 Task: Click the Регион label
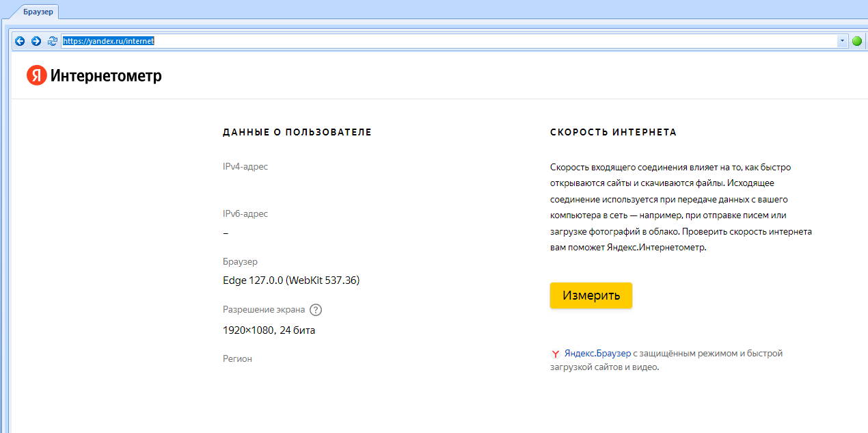237,358
